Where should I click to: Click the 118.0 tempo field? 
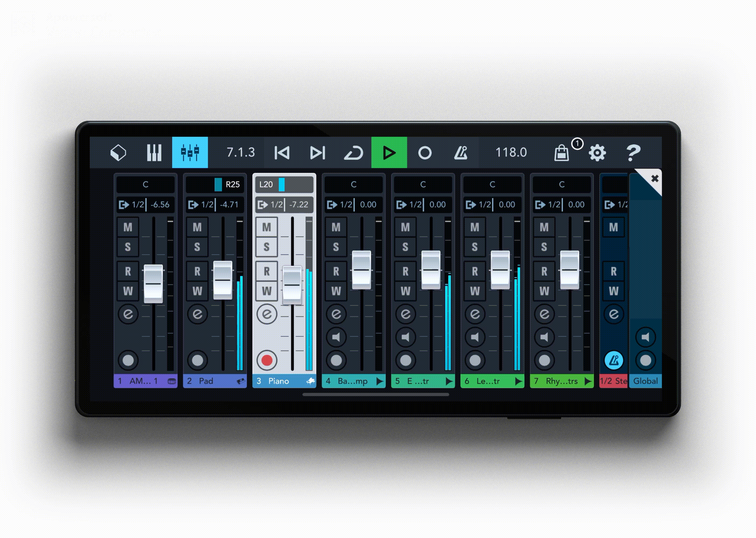(511, 153)
